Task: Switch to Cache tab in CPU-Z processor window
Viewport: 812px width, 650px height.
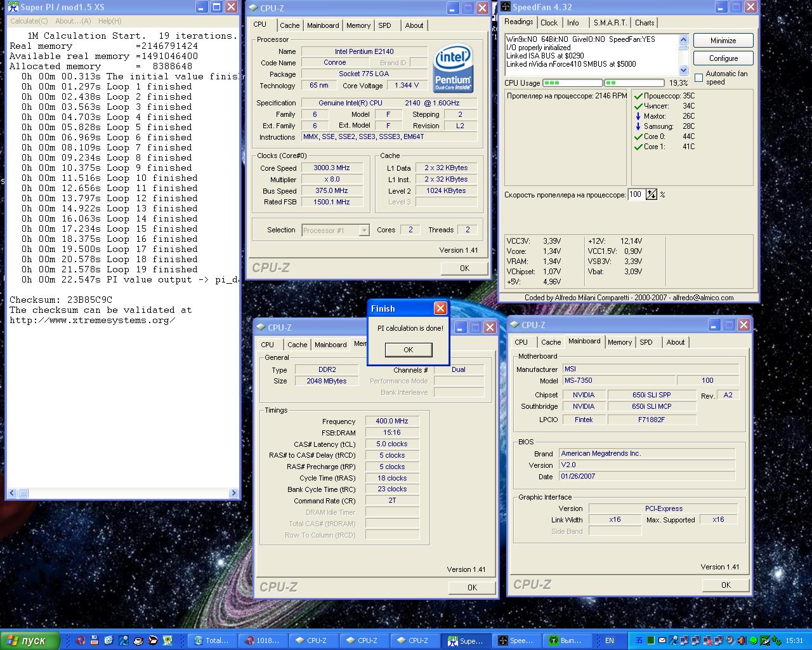Action: click(x=289, y=25)
